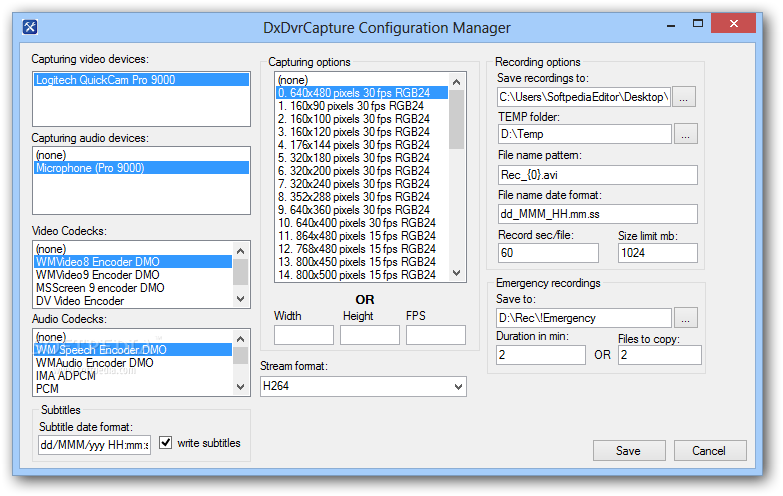Click the Files to copy field

pos(660,355)
